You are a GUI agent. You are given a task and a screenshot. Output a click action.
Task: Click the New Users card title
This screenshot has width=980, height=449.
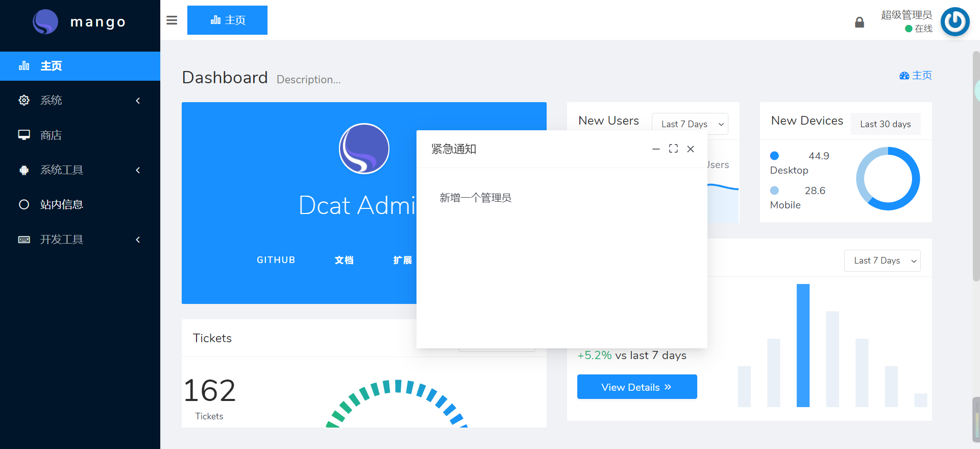(609, 121)
